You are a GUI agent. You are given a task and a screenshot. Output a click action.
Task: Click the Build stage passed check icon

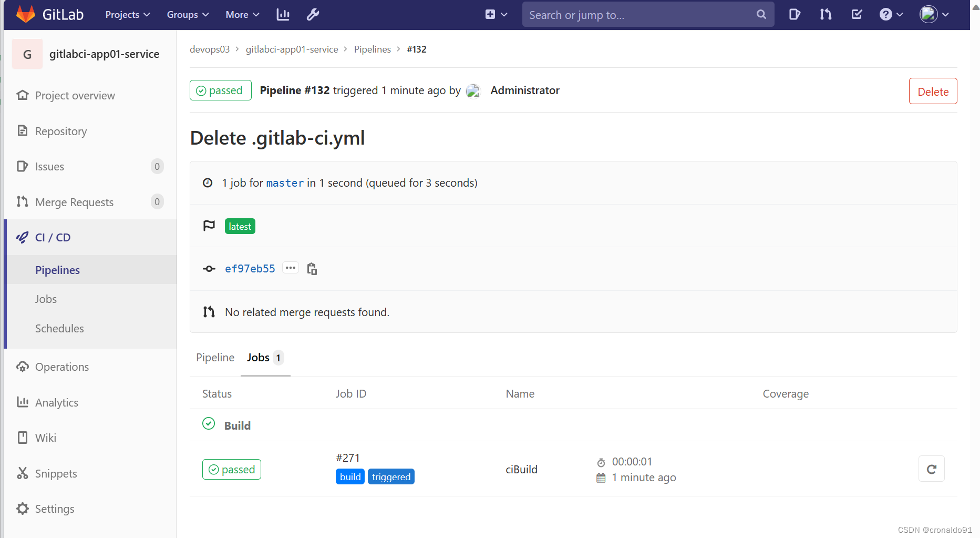coord(209,424)
